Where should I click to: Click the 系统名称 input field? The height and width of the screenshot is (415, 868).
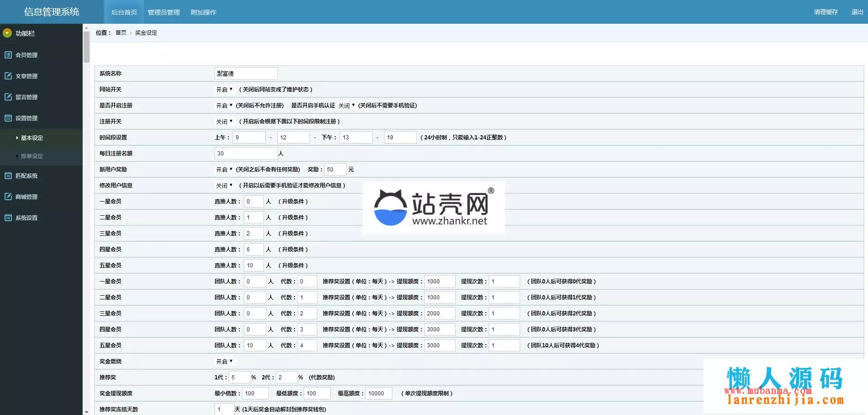[246, 74]
